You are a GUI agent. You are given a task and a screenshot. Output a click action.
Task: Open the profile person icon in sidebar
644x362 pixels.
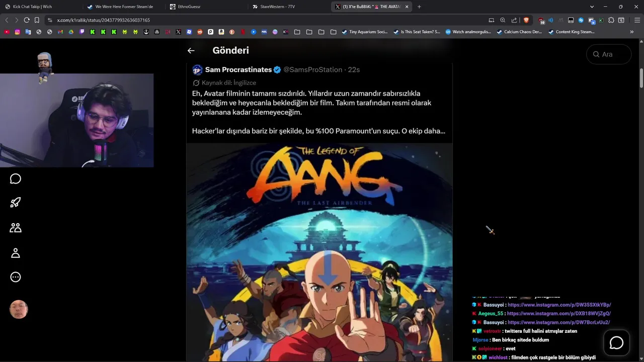(16, 253)
